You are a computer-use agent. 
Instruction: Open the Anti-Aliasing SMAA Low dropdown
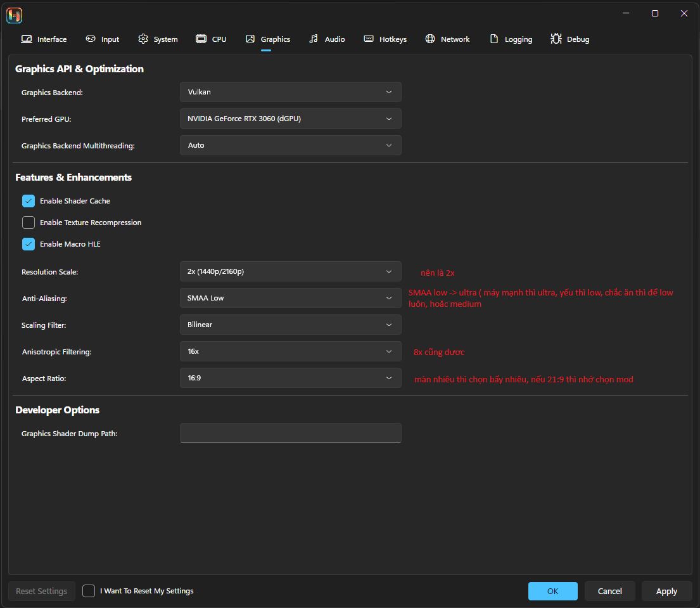coord(290,298)
